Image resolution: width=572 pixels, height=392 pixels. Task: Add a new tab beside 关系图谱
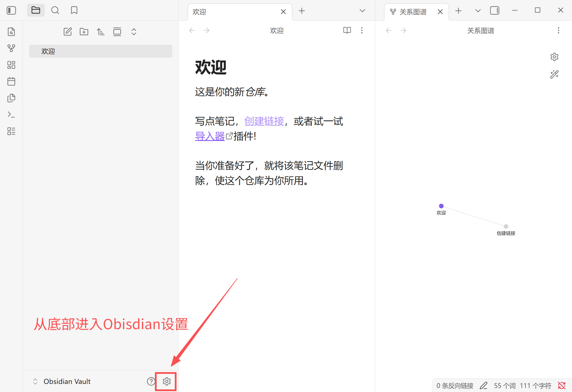click(458, 11)
